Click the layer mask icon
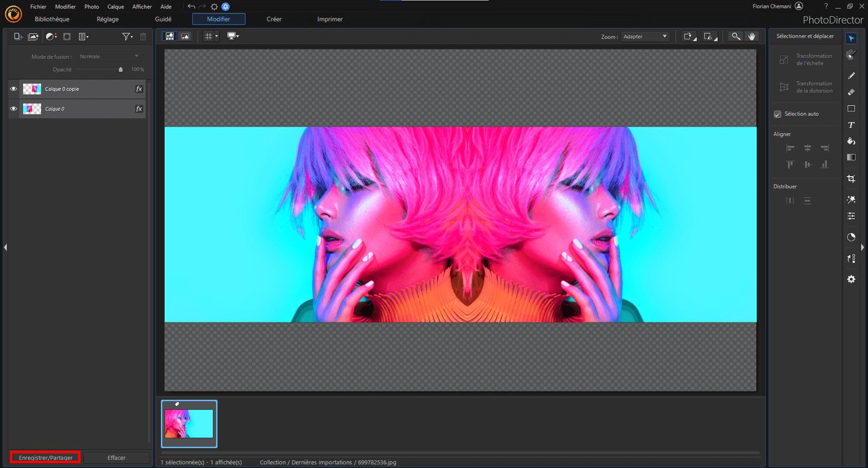868x468 pixels. point(67,36)
